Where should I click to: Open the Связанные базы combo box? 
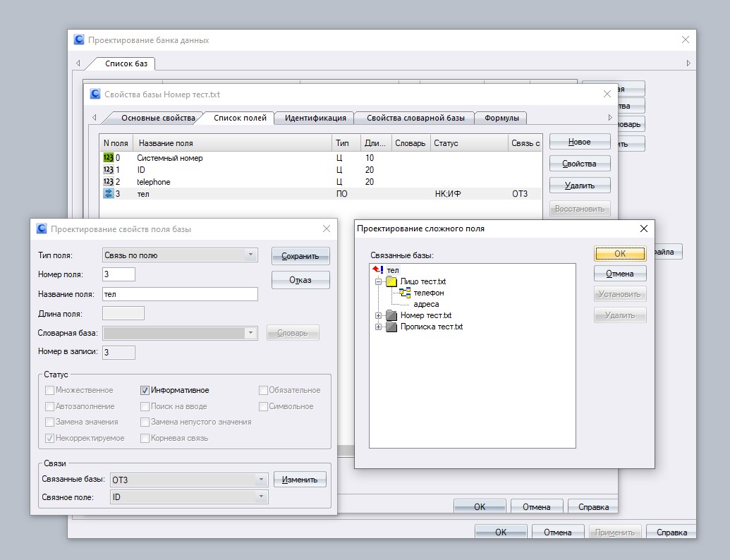coord(261,480)
